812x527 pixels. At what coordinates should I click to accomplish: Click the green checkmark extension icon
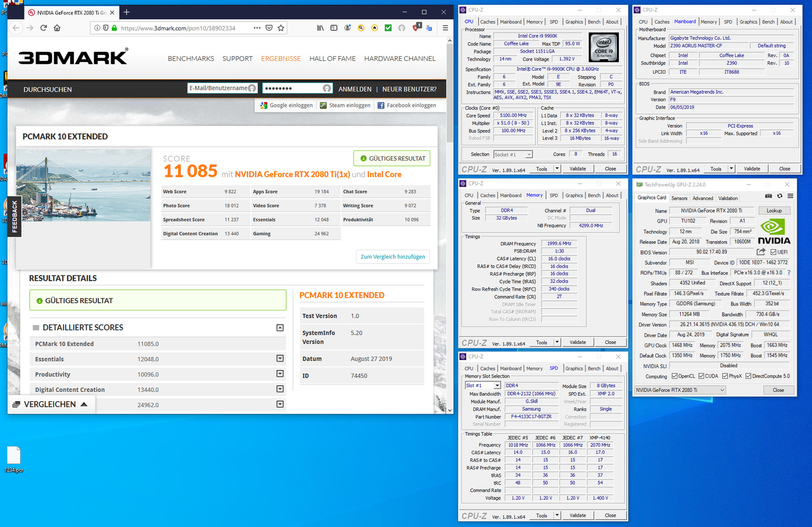(x=388, y=28)
